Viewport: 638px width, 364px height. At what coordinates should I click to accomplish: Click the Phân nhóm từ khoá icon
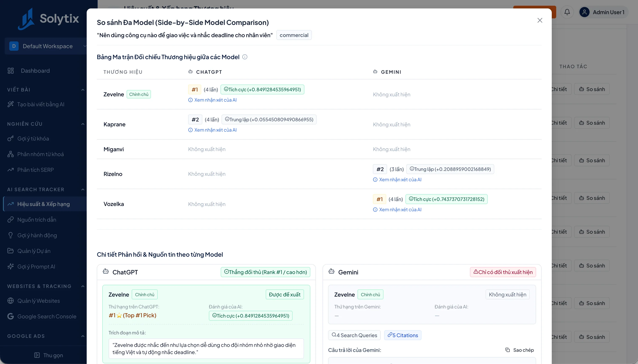click(11, 154)
